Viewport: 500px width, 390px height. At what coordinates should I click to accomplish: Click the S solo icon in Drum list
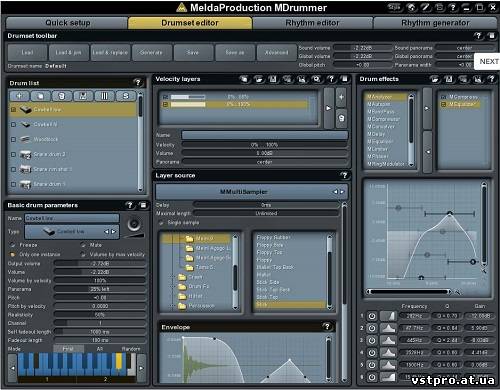coord(126,96)
